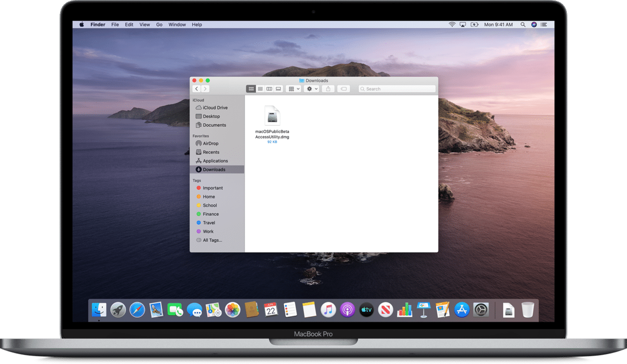Select the Important tag swatch
627x364 pixels.
(199, 187)
